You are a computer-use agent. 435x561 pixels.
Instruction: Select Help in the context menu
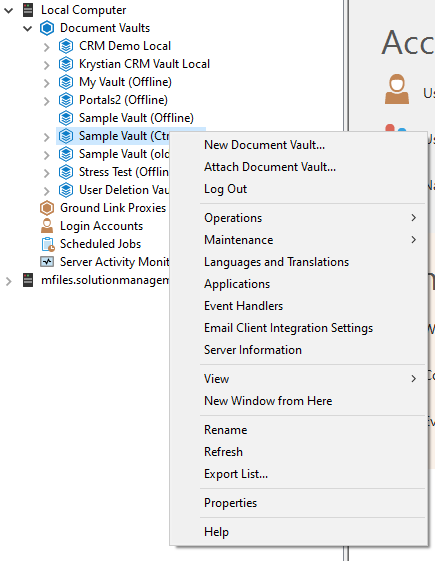coord(298,532)
